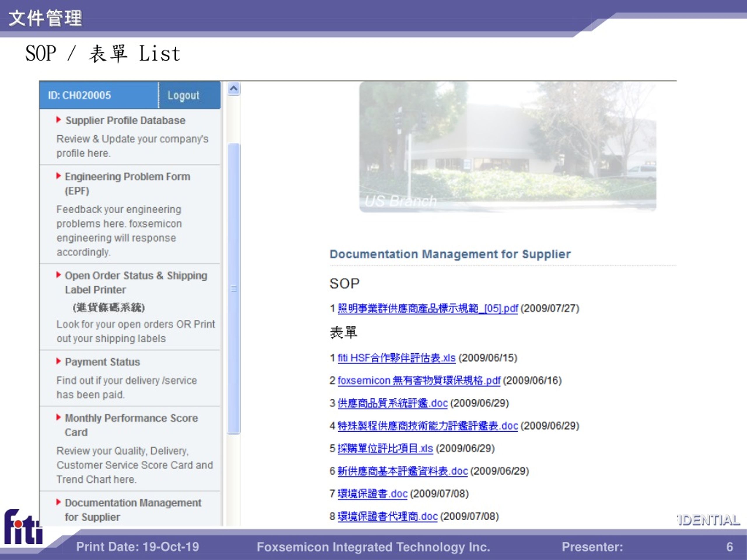This screenshot has width=747, height=560.
Task: Click the 表單 section heading
Action: (343, 332)
